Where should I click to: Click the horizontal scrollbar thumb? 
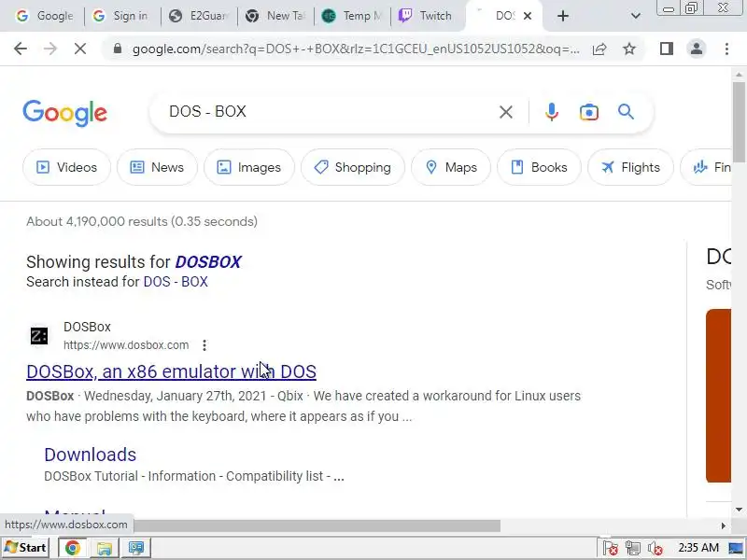[x=317, y=525]
